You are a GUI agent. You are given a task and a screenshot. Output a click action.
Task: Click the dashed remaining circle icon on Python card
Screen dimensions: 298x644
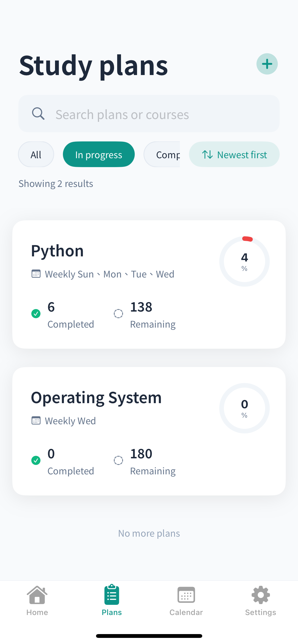click(118, 314)
